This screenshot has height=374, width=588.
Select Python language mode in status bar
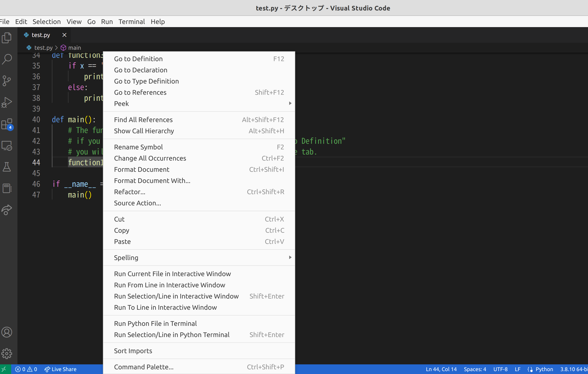point(543,369)
